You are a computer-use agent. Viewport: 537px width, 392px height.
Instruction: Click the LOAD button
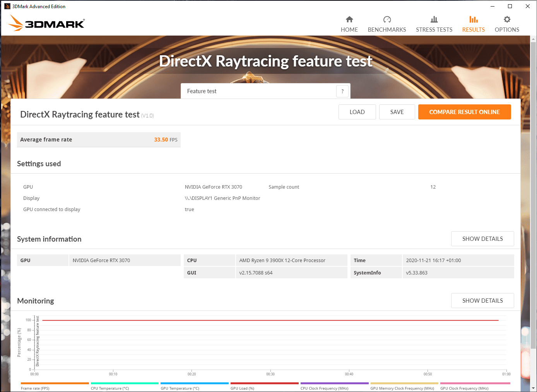click(357, 112)
